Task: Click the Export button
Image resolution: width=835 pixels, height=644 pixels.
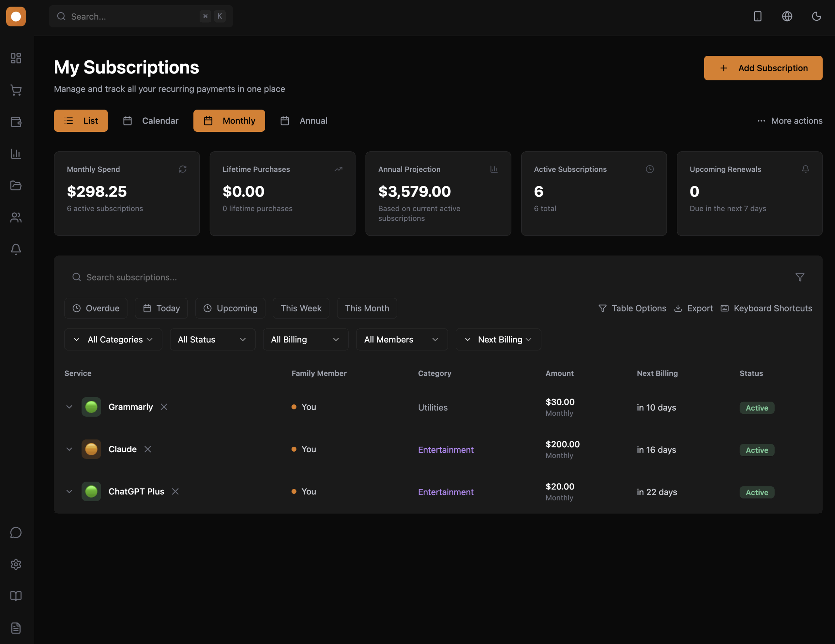Action: pyautogui.click(x=693, y=308)
